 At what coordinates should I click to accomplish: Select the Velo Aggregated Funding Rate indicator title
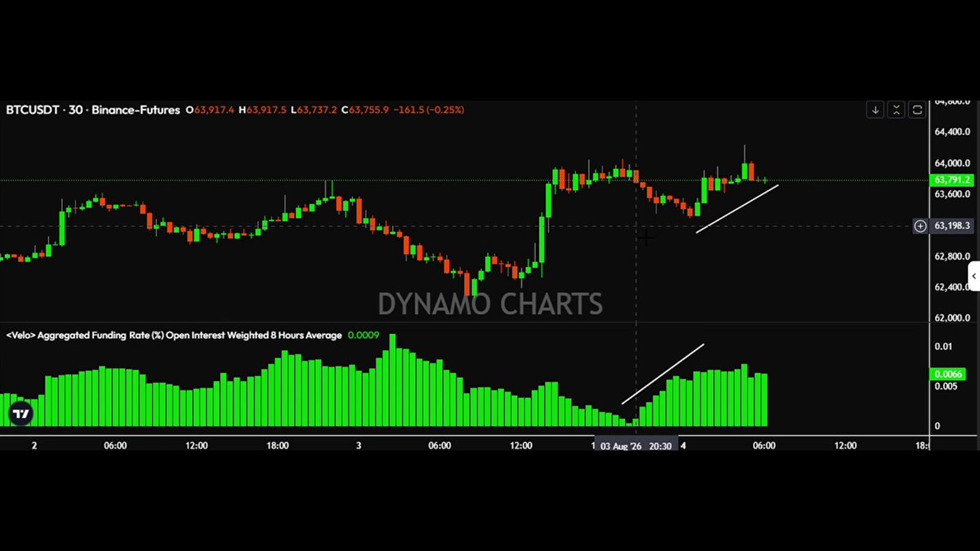(x=174, y=335)
